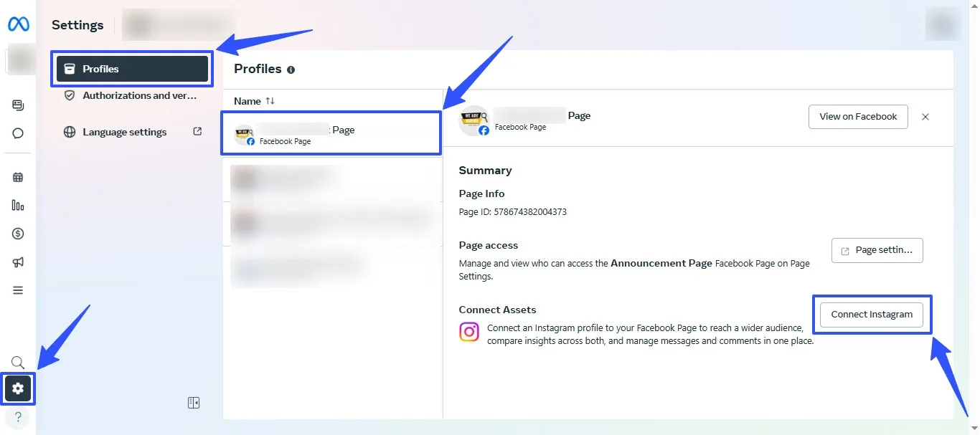The image size is (980, 435).
Task: Open the Planner calendar icon
Action: (x=17, y=176)
